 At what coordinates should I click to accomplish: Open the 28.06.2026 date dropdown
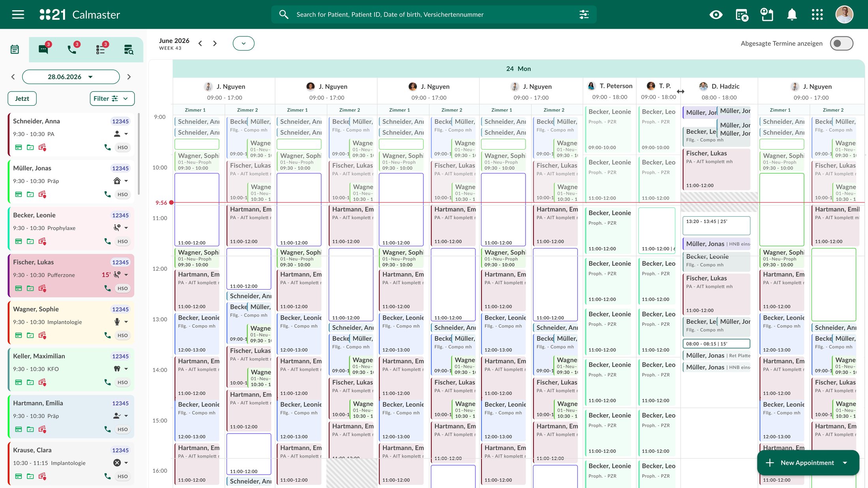point(71,77)
